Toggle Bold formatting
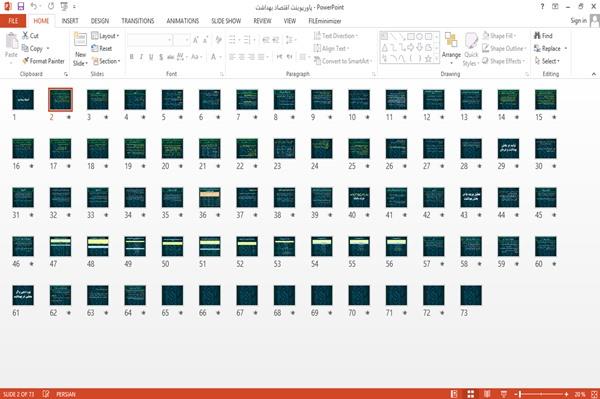The width and height of the screenshot is (600, 399). click(131, 57)
